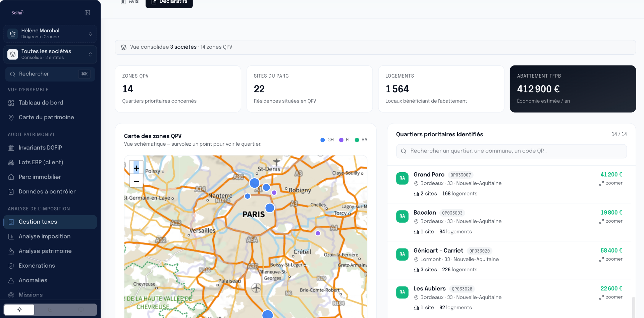Click the layers icon beside Toutes les sociétés
The image size is (644, 318).
(x=13, y=54)
